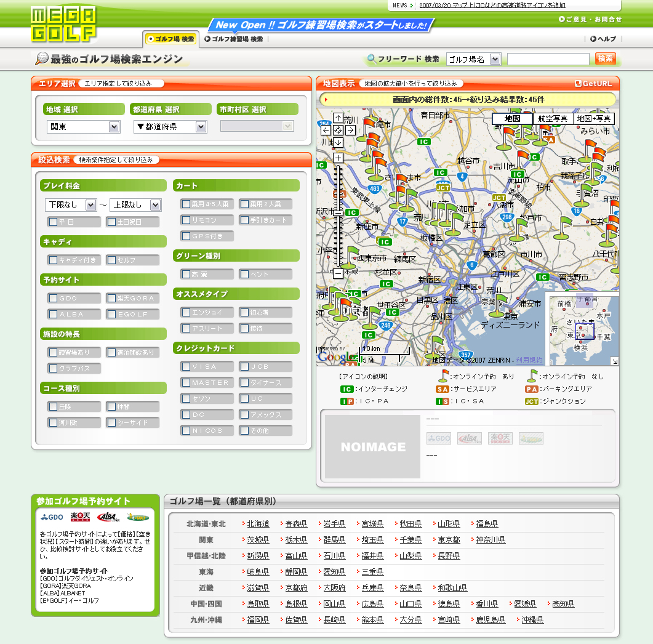Pan the map left with arrow
The image size is (653, 644).
coord(326,130)
